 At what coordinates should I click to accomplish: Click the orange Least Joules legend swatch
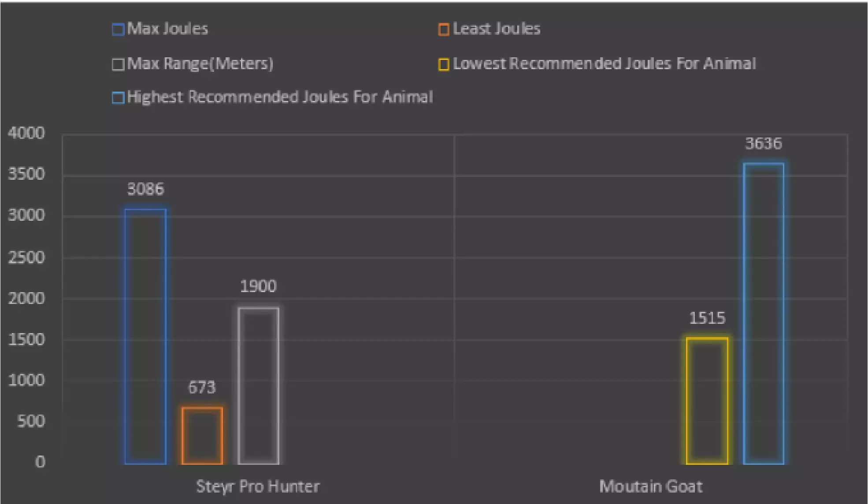pos(443,30)
